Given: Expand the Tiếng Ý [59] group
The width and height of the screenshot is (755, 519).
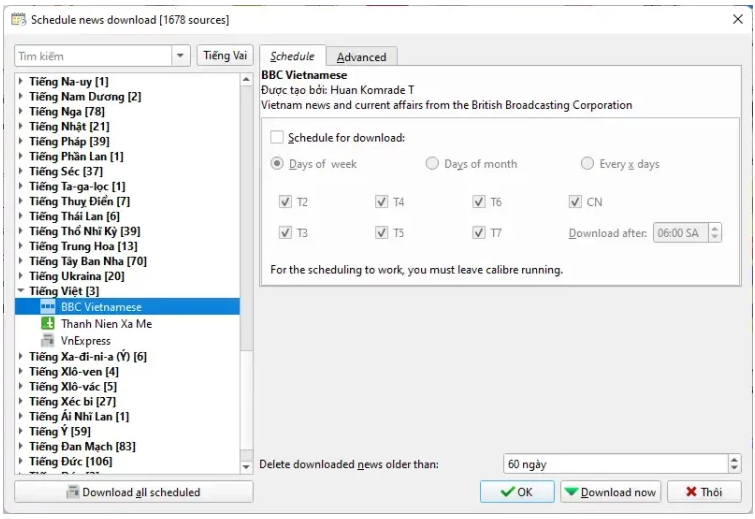Looking at the screenshot, I should pos(21,431).
